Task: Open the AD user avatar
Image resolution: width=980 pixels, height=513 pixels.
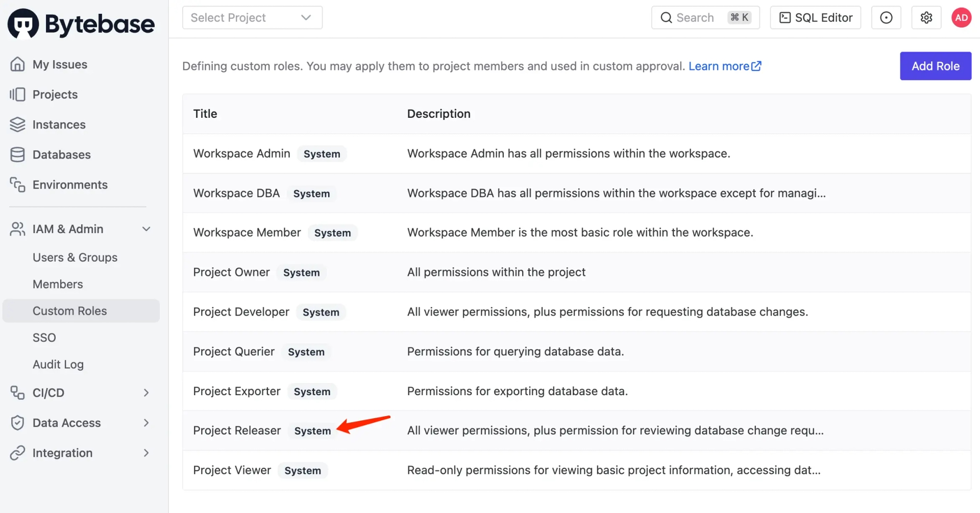Action: (x=962, y=18)
